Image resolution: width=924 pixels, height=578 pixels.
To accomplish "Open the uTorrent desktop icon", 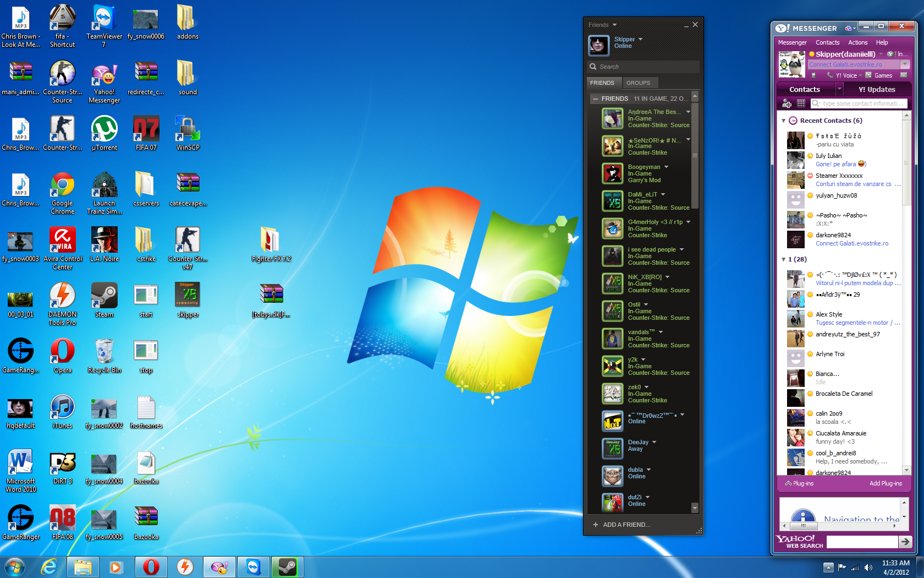I will click(x=104, y=133).
